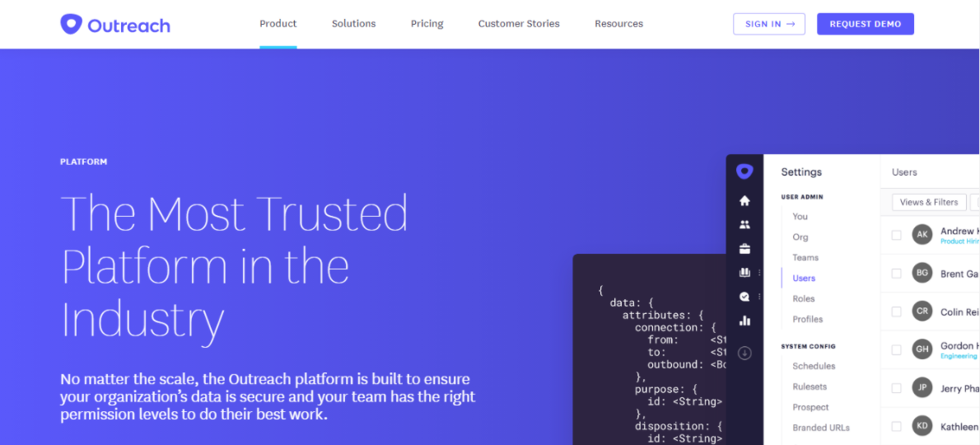Select the Library books icon in the app sidebar
The height and width of the screenshot is (445, 980).
pyautogui.click(x=744, y=273)
